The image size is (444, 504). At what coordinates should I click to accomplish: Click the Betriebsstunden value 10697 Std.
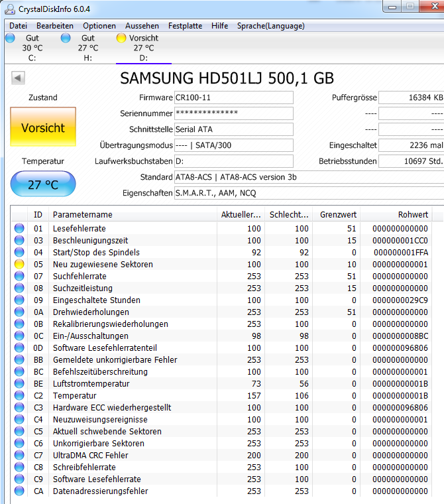(x=412, y=161)
